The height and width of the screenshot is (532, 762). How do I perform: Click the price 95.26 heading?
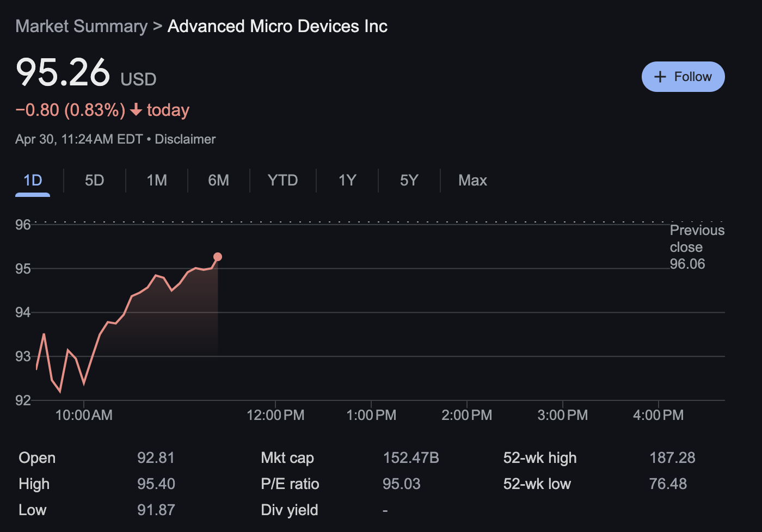pos(63,72)
